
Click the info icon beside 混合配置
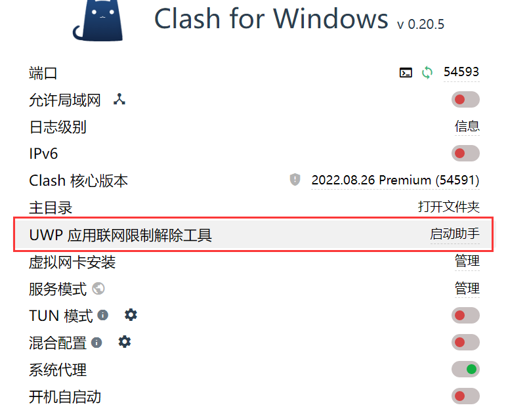tap(96, 343)
